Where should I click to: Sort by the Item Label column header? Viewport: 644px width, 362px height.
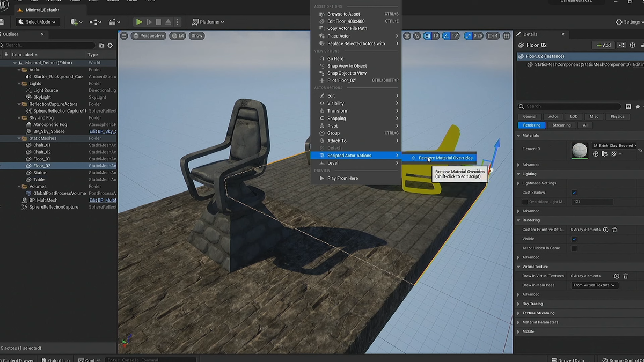point(25,55)
